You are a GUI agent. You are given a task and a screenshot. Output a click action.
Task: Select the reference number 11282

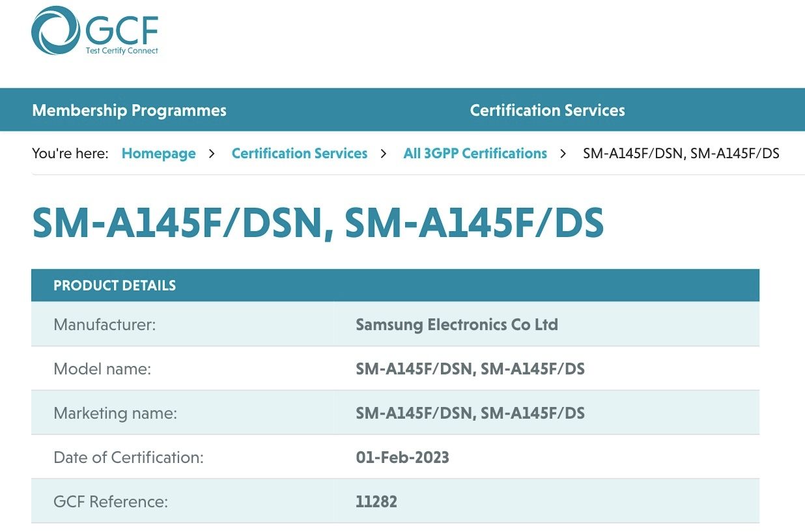tap(376, 502)
